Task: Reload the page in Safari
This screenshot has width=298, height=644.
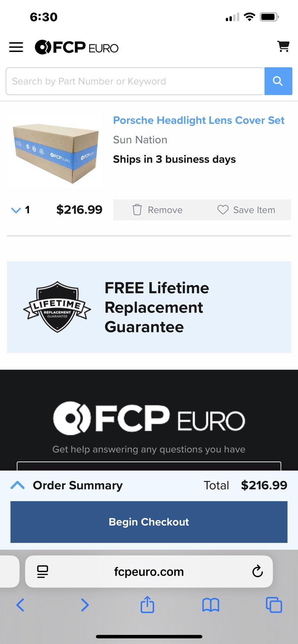Action: pos(257,571)
